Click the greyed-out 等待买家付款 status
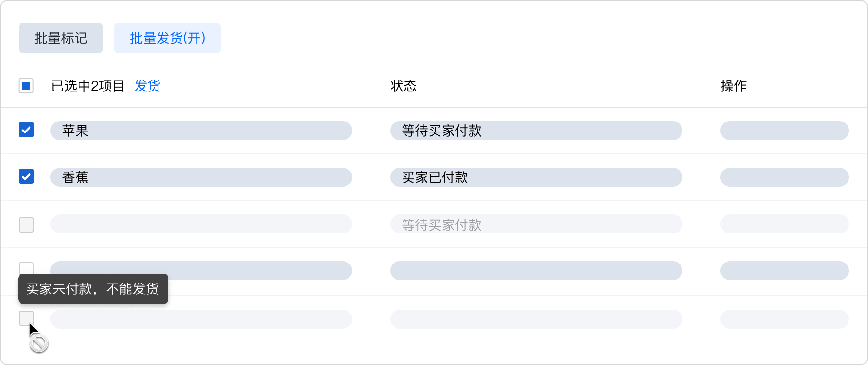 pyautogui.click(x=442, y=224)
